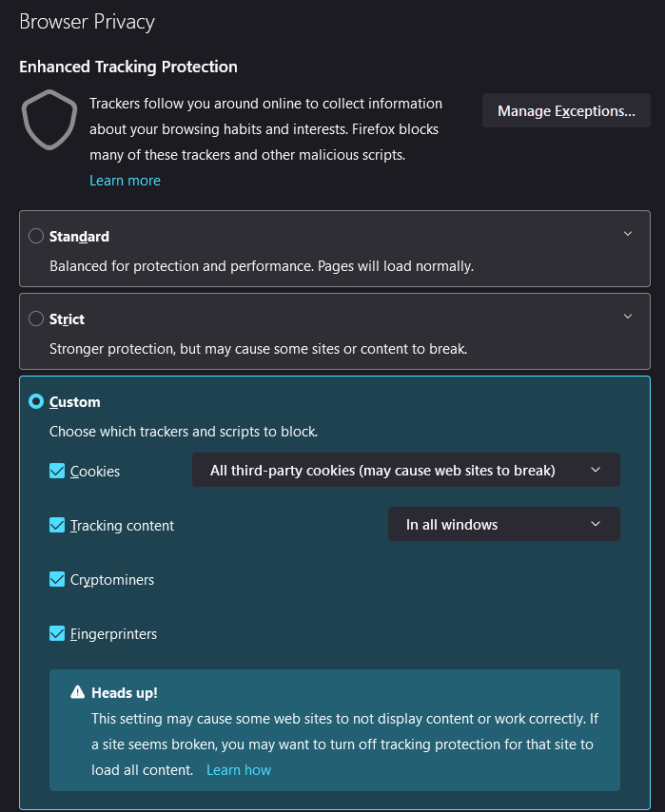Viewport: 665px width, 812px height.
Task: Open the All third-party cookies dropdown
Action: click(x=405, y=470)
